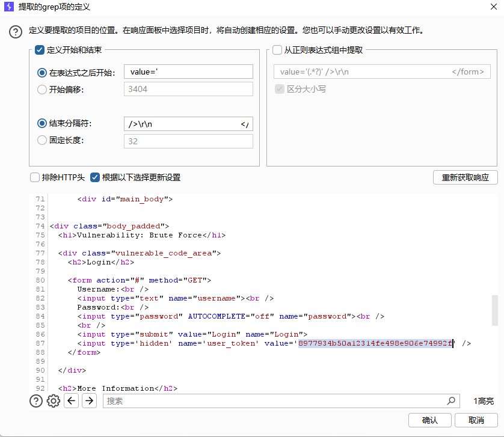Open help icon next to the search bar

tap(36, 401)
